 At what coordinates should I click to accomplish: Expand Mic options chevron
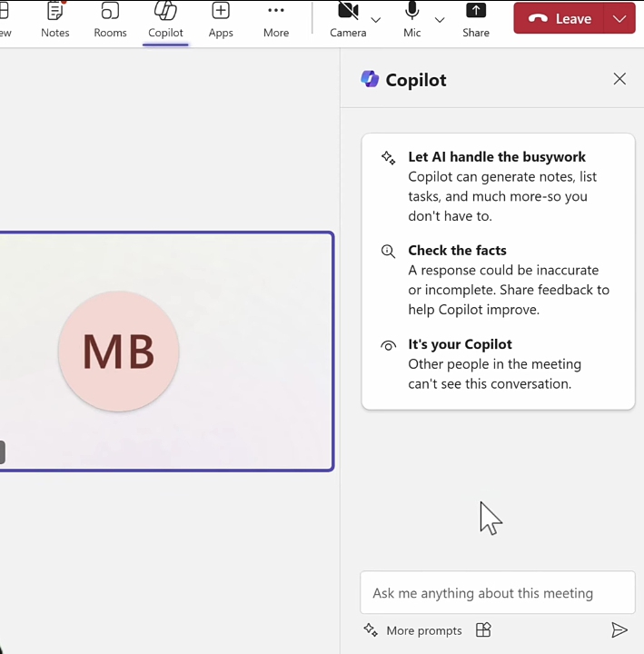click(440, 20)
